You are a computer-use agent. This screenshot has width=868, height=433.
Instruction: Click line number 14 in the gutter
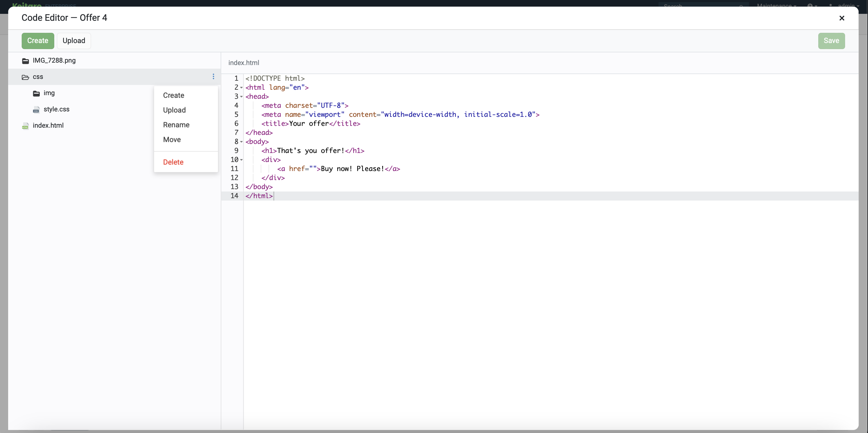click(234, 196)
